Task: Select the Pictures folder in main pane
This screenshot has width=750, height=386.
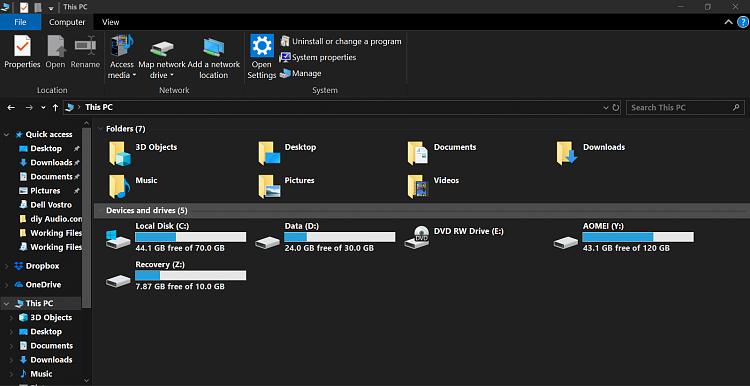Action: point(287,187)
